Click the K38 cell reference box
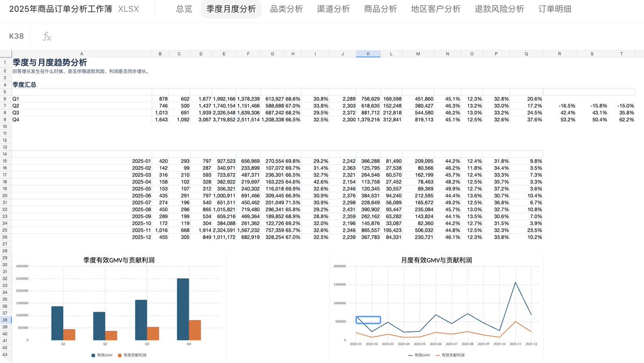This screenshot has width=644, height=363. [16, 36]
